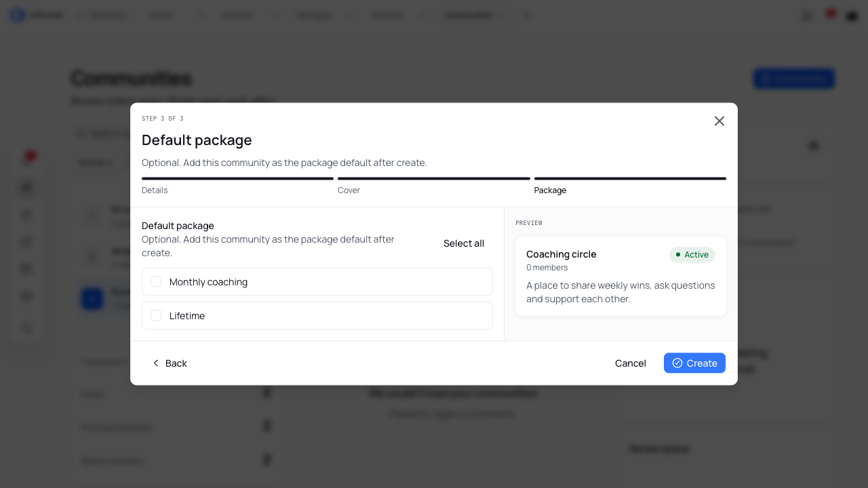Click the "0 members" text in preview
The image size is (868, 488).
coord(547,268)
